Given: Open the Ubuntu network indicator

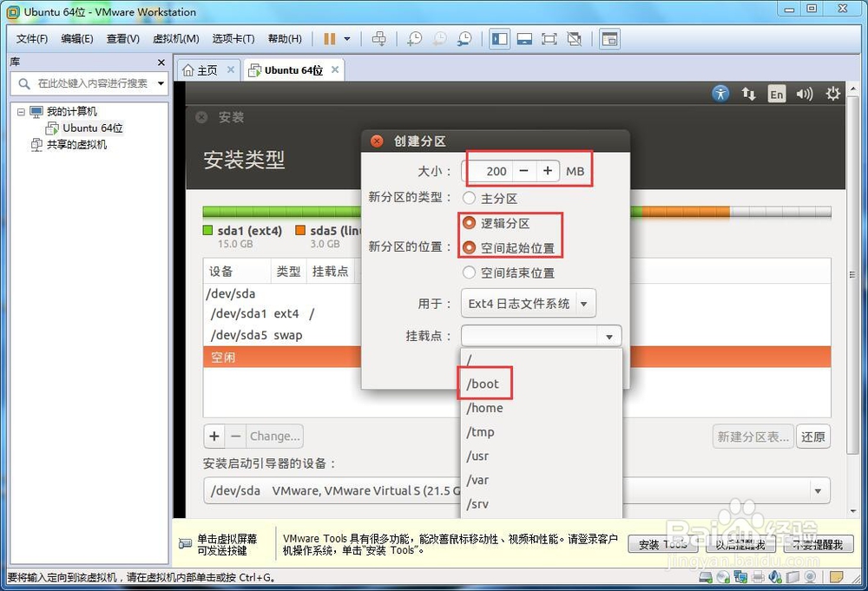Looking at the screenshot, I should (748, 94).
